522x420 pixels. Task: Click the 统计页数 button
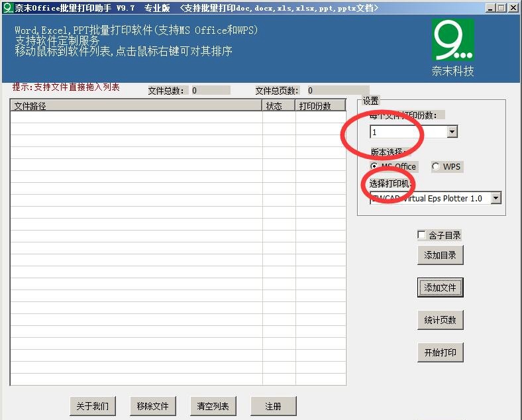click(440, 320)
